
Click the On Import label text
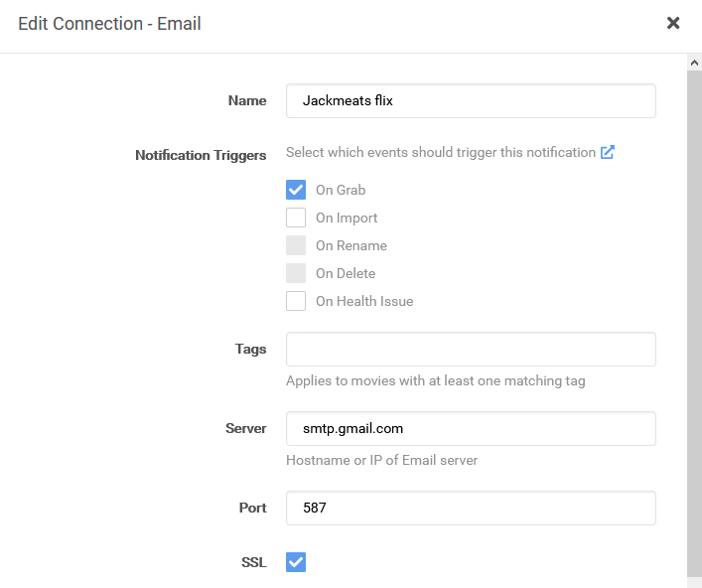click(x=347, y=218)
